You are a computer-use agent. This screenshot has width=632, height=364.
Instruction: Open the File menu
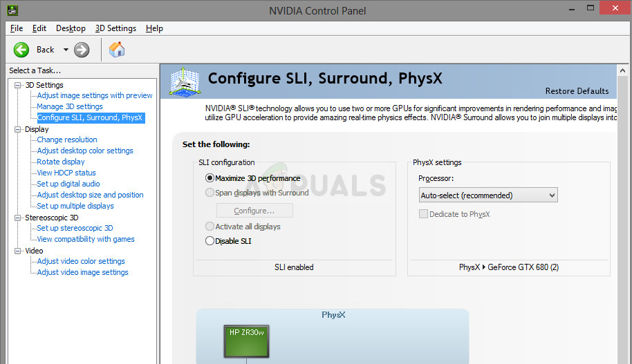[x=17, y=28]
